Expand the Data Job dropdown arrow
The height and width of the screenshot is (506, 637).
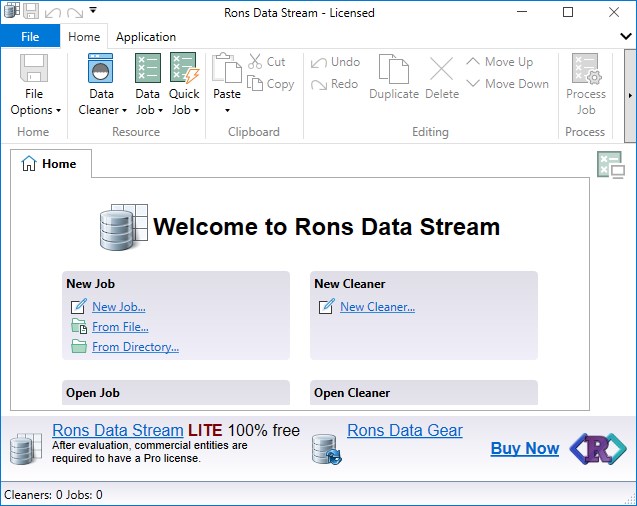[160, 110]
